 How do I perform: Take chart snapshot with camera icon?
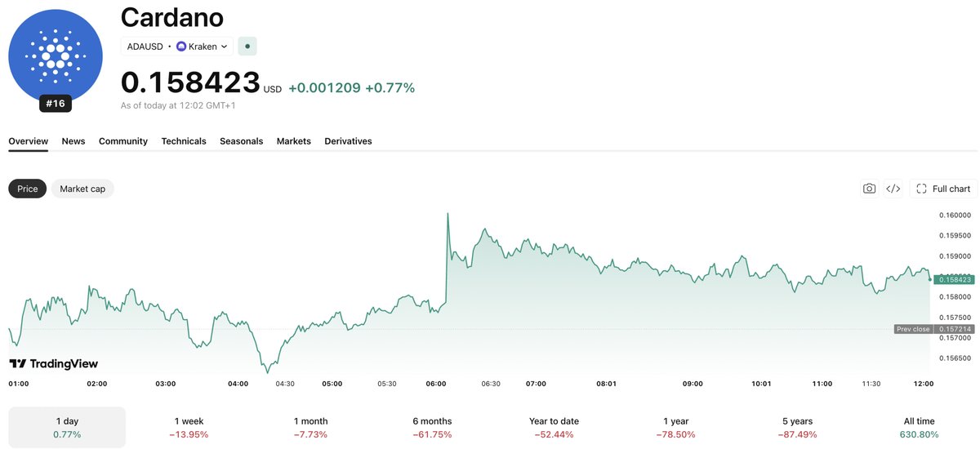click(869, 189)
